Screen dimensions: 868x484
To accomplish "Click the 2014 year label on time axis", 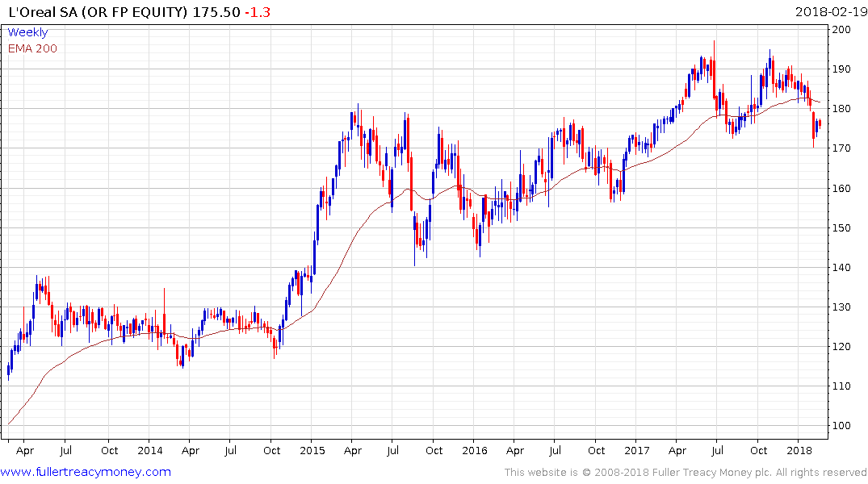I will coord(150,450).
